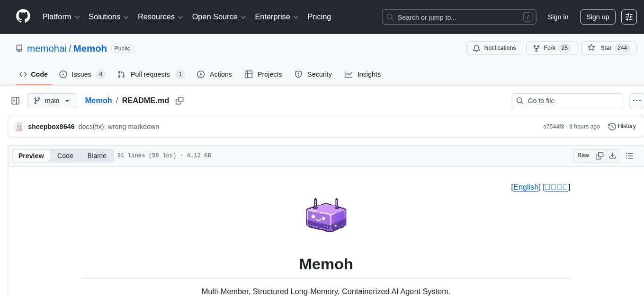644x296 pixels.
Task: Open the README outline list
Action: coord(630,155)
